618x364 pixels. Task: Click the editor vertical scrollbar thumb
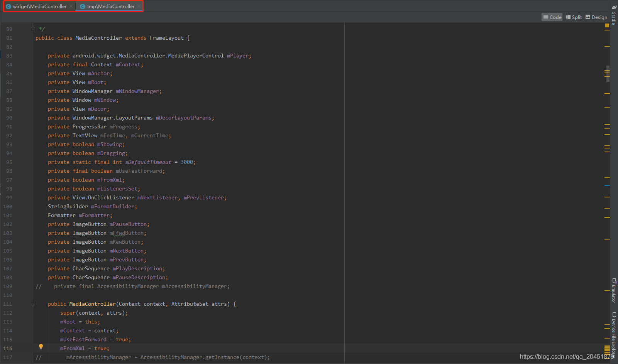(x=608, y=73)
